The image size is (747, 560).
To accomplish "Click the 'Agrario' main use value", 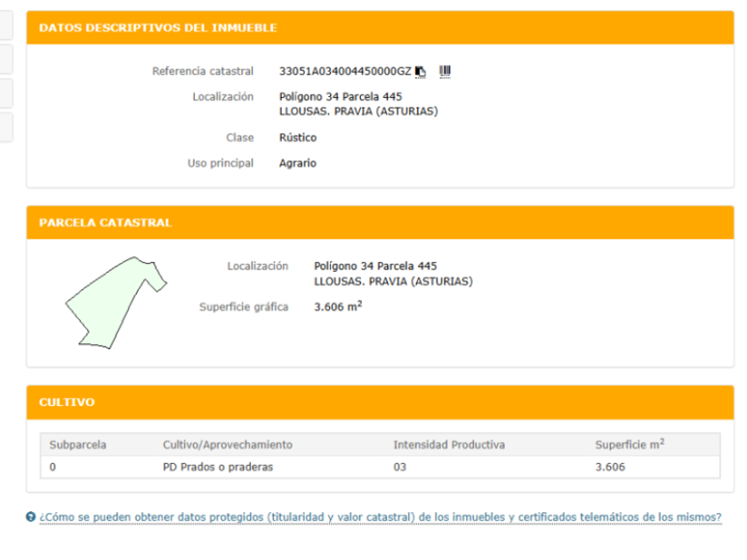I will [298, 164].
